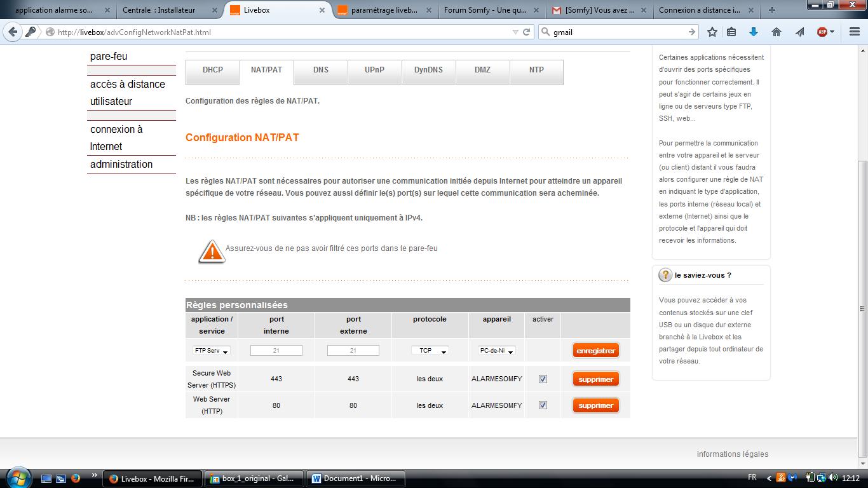
Task: Reload the page with refresh icon
Action: pos(526,32)
